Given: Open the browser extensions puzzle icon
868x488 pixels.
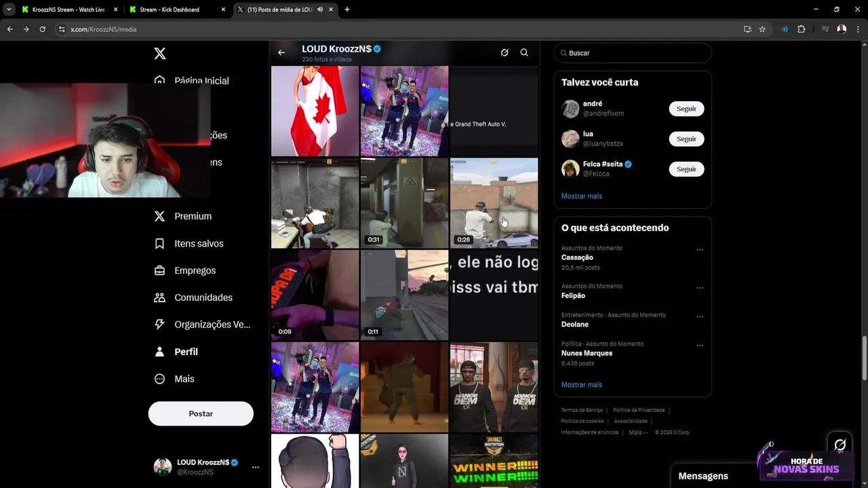Looking at the screenshot, I should click(x=802, y=29).
